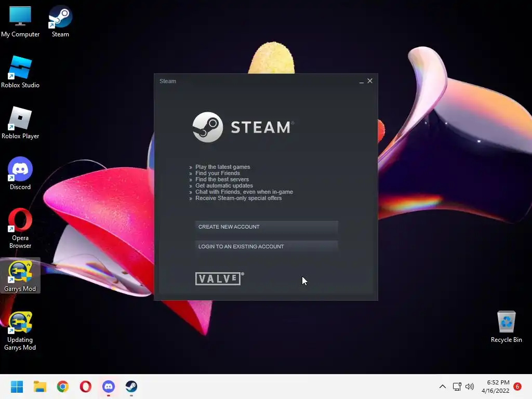Click Create New Account in Steam
The height and width of the screenshot is (399, 532).
coord(267,227)
